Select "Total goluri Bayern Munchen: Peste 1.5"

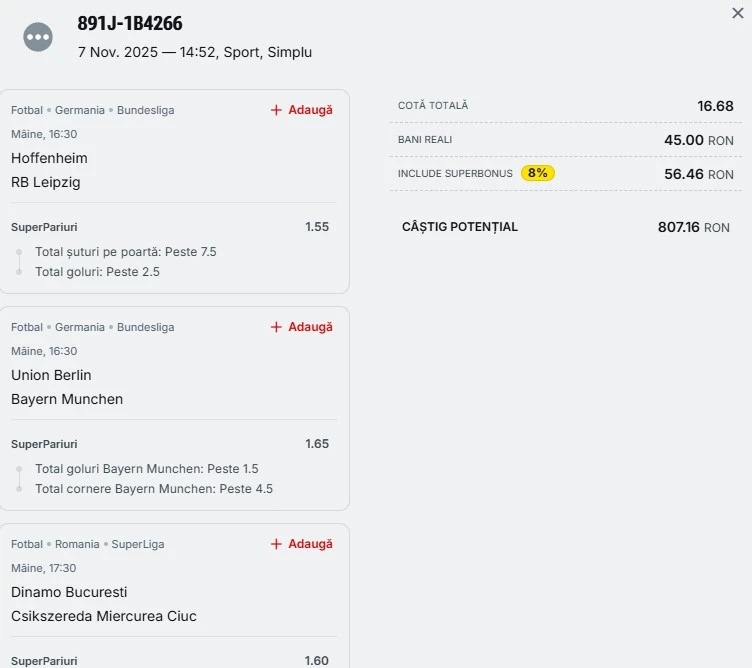[x=147, y=469]
